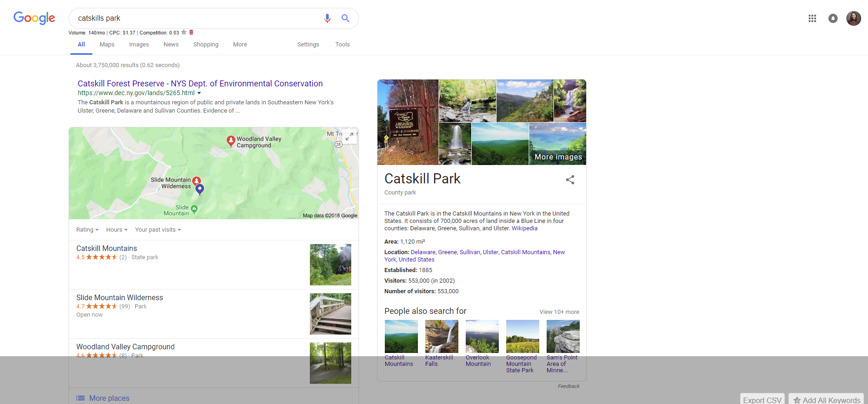Screen dimensions: 868x404
Task: Click the green Slide Mountain marker
Action: (194, 209)
